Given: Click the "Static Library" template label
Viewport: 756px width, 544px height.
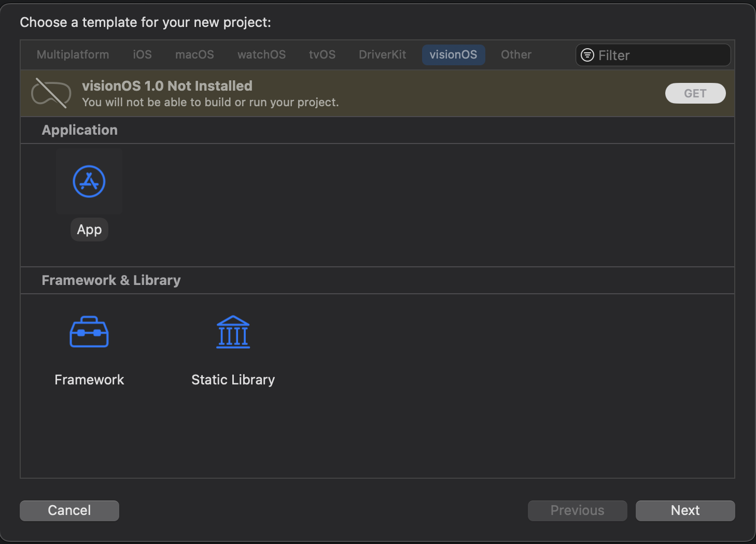Looking at the screenshot, I should (x=233, y=380).
